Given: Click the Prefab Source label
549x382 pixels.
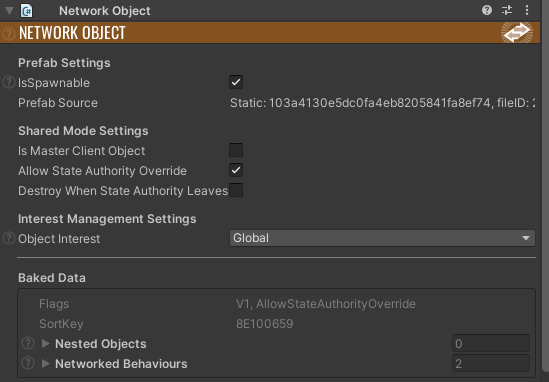Looking at the screenshot, I should point(58,103).
